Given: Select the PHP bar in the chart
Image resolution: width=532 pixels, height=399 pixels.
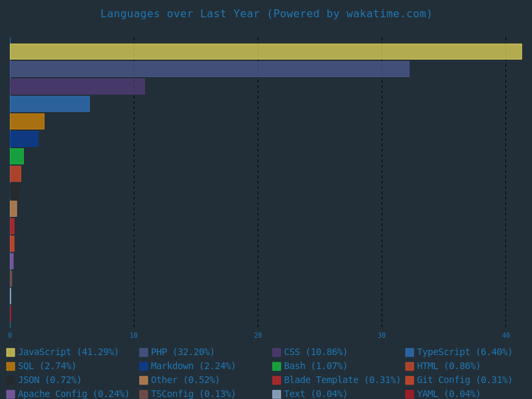Looking at the screenshot, I should [x=209, y=69].
